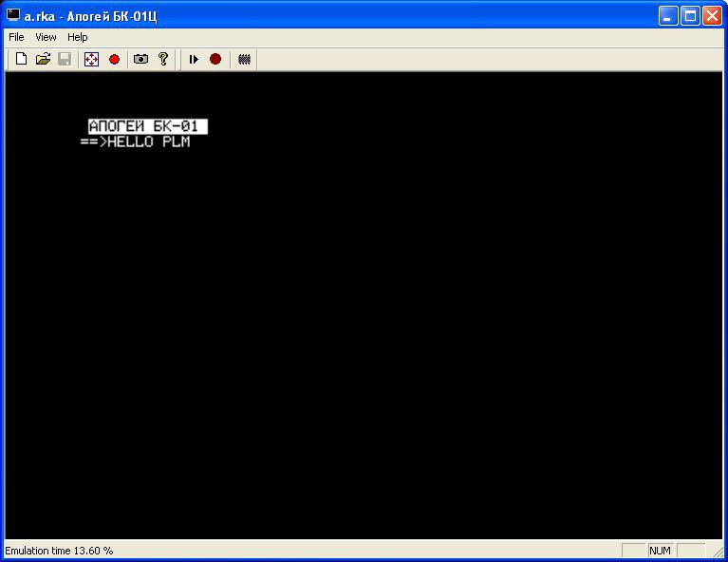Click the grayed-out Save floppy icon
This screenshot has width=728, height=562.
click(65, 59)
